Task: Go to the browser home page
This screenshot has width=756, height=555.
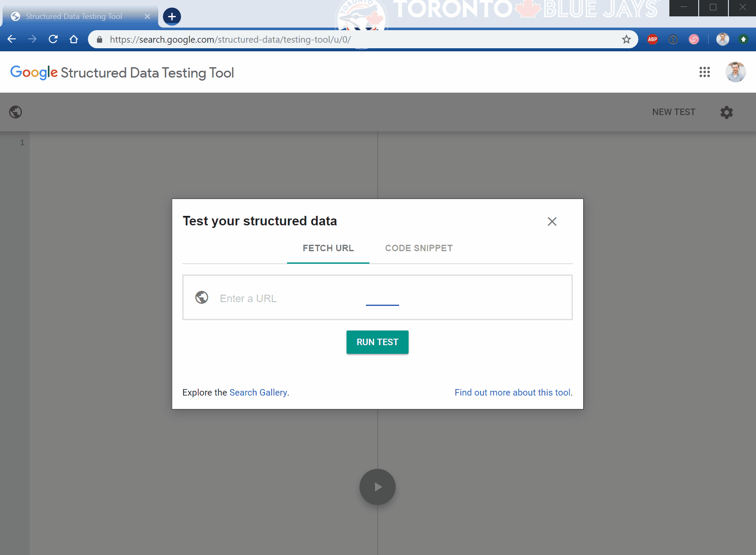Action: [x=74, y=39]
